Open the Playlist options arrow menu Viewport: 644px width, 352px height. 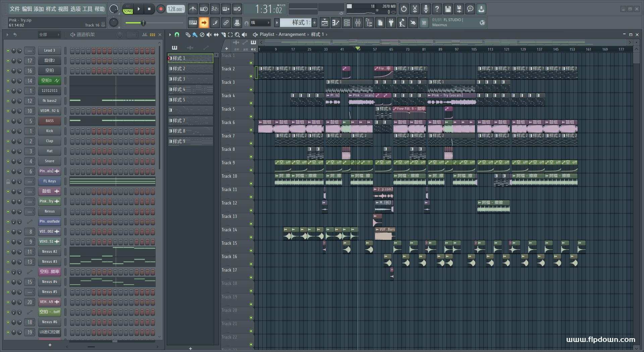(x=170, y=35)
